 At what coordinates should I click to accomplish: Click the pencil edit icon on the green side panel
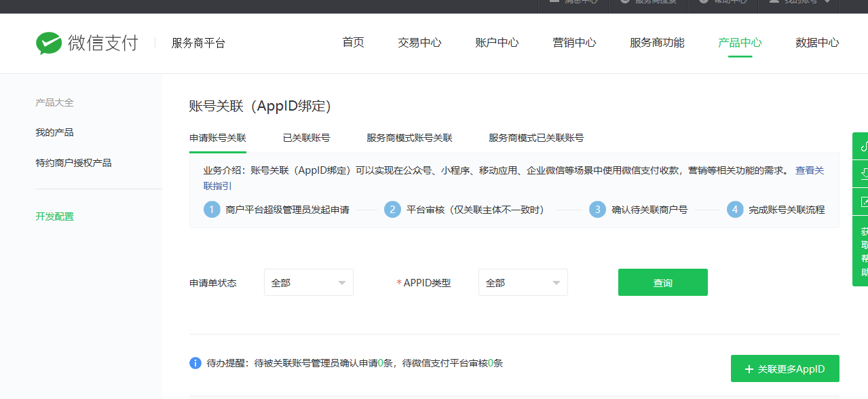pos(864,202)
